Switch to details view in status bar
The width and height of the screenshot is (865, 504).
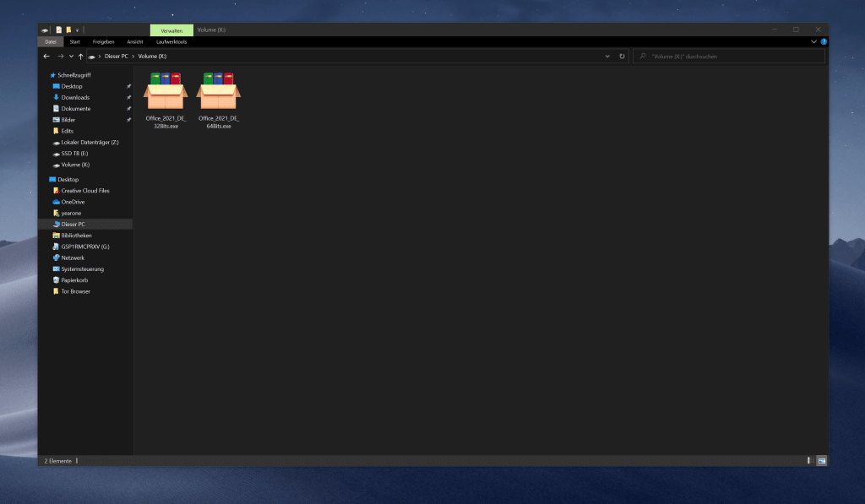click(x=810, y=460)
